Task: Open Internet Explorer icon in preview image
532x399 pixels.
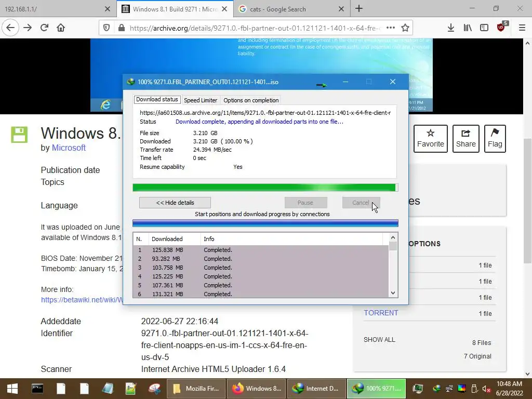Action: coord(105,104)
